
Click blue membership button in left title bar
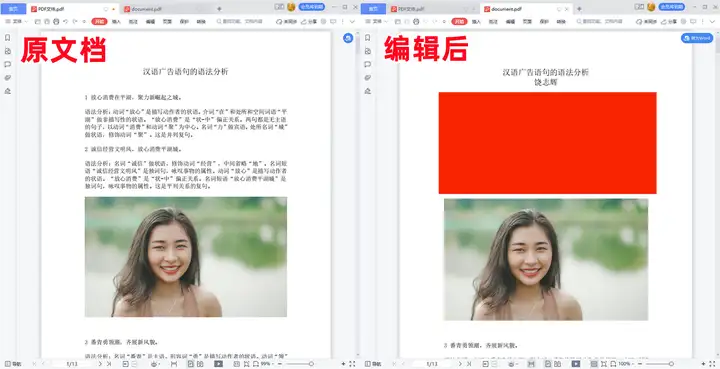[x=312, y=7]
